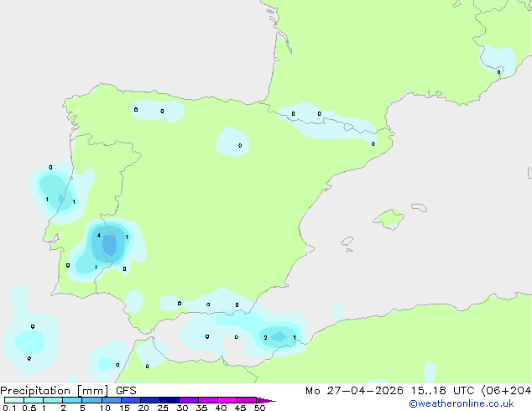The height and width of the screenshot is (411, 532).
Task: Click the '(06+204' forecast run text
Action: tap(506, 391)
